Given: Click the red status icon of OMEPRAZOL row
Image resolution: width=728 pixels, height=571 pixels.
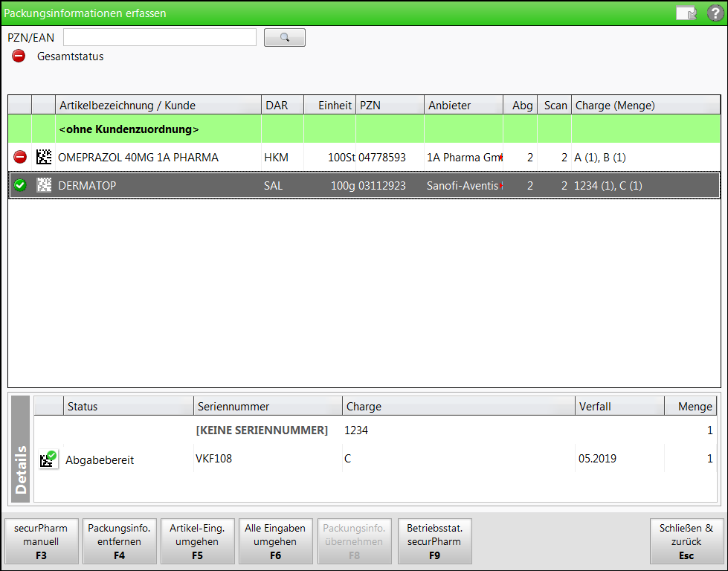Looking at the screenshot, I should pyautogui.click(x=20, y=157).
